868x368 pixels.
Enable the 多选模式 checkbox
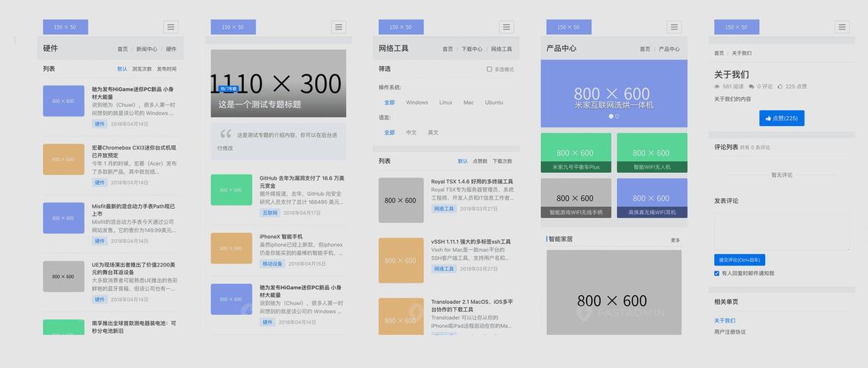[x=490, y=69]
